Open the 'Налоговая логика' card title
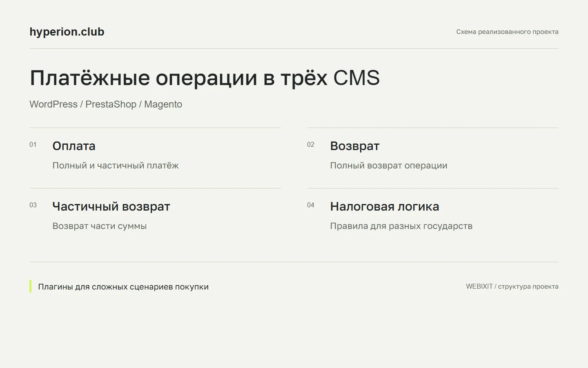This screenshot has width=588, height=368. point(385,206)
